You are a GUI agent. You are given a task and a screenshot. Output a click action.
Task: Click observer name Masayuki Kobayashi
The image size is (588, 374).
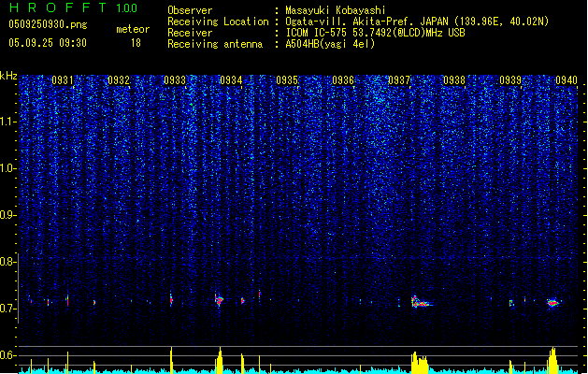click(336, 10)
